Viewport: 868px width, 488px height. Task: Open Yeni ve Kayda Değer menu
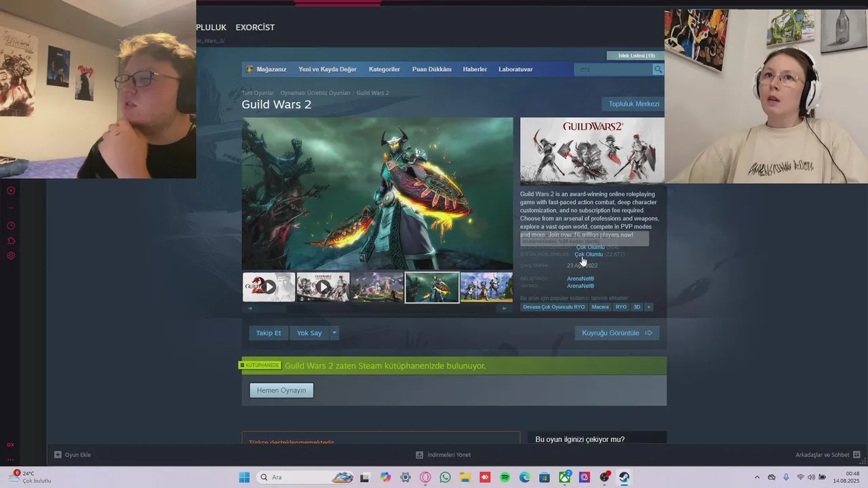coord(328,69)
